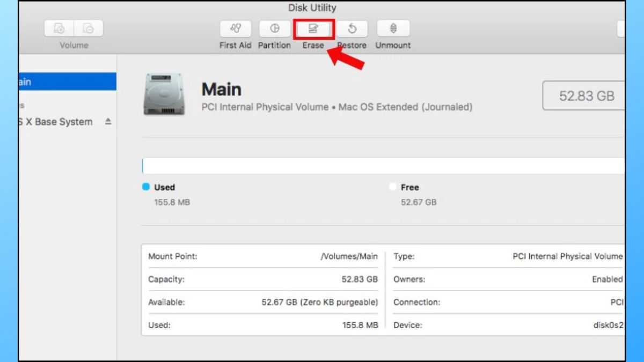Click the Mount Point label

[x=173, y=256]
